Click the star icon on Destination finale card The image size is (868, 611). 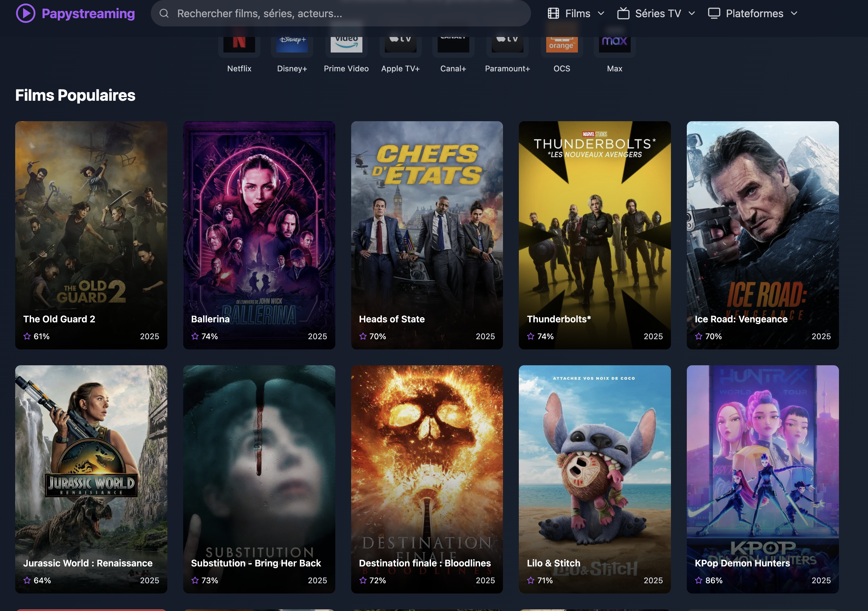click(363, 580)
